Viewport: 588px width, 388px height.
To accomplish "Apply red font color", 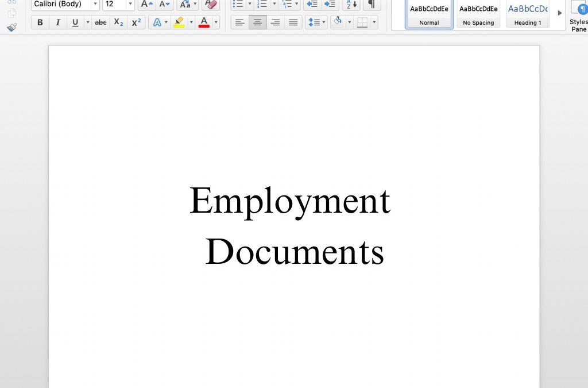I will point(204,22).
